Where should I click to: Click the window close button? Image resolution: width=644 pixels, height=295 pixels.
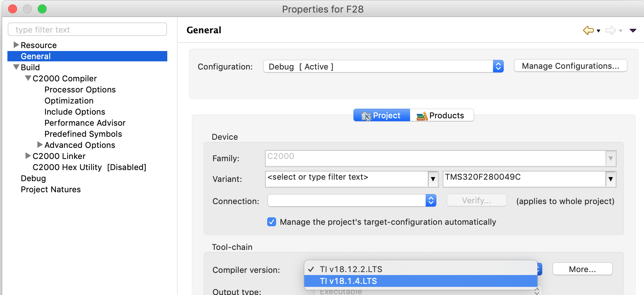[x=13, y=9]
